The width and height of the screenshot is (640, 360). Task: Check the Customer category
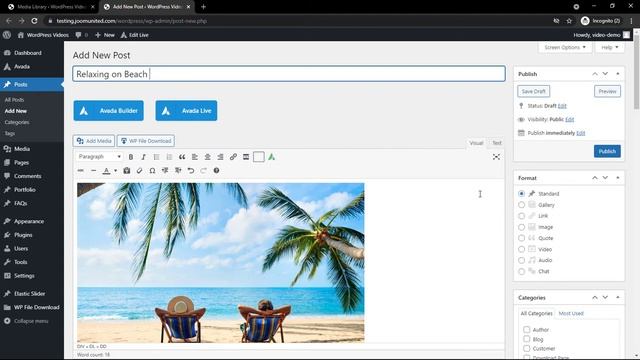tap(527, 349)
